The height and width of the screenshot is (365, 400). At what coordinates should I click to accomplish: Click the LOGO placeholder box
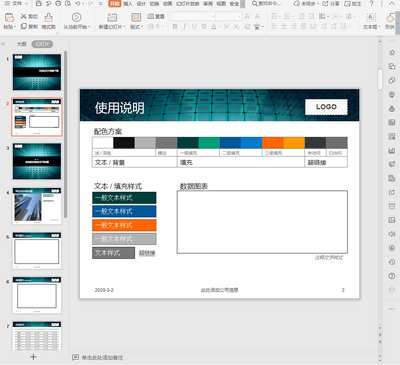click(x=326, y=107)
